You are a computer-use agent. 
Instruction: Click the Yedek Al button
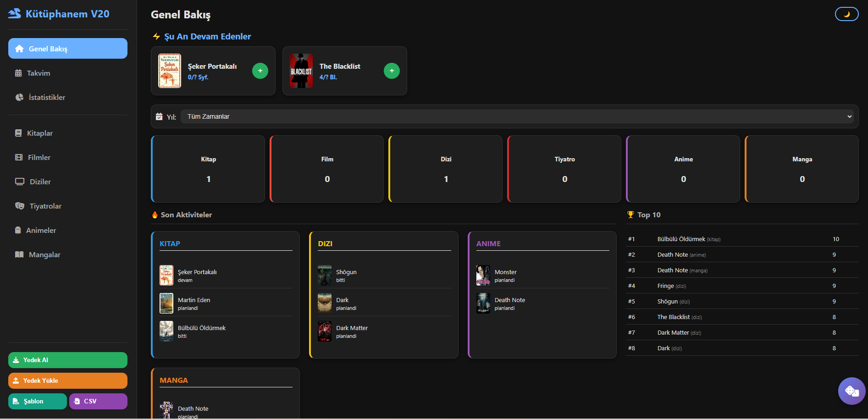[68, 360]
